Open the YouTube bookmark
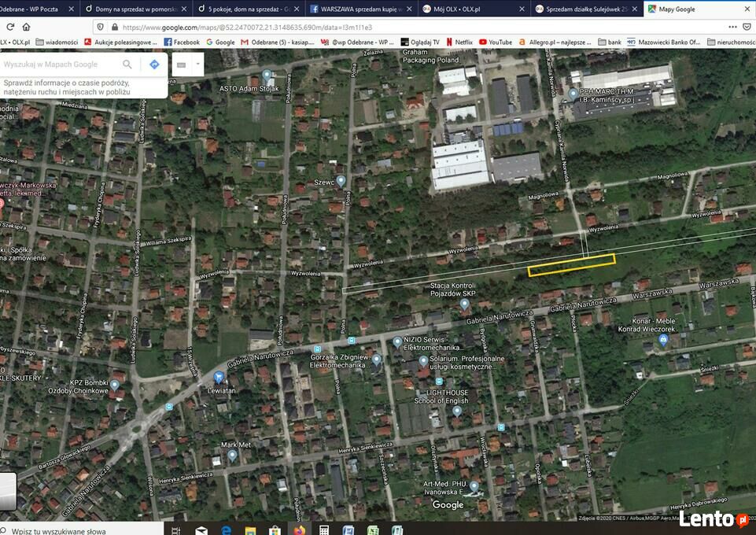756x535 pixels. tap(496, 42)
